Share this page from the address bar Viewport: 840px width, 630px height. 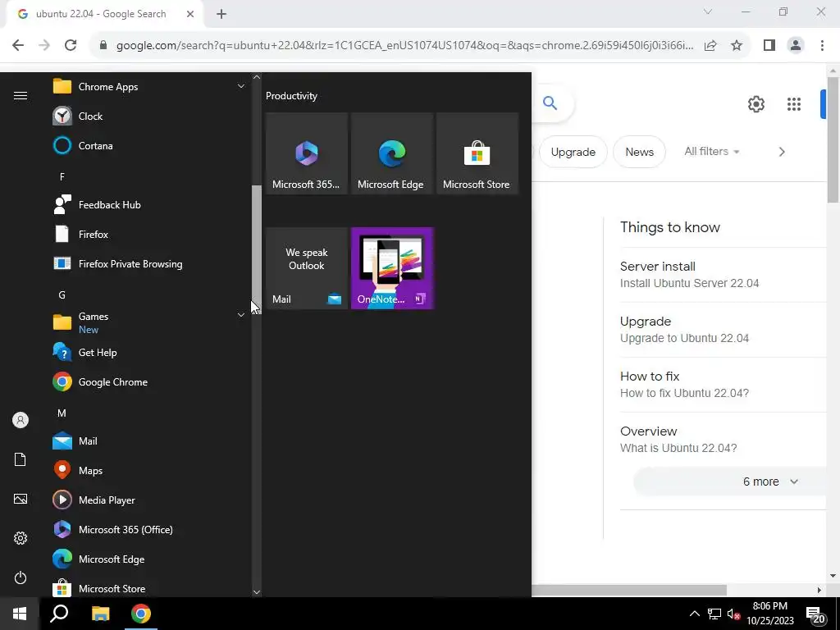[x=710, y=46]
